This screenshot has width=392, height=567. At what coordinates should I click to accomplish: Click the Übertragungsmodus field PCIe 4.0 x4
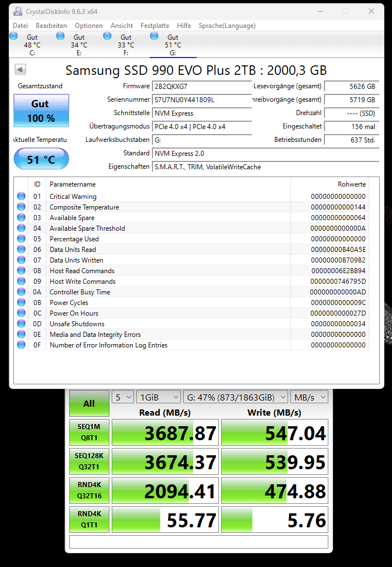pos(202,127)
